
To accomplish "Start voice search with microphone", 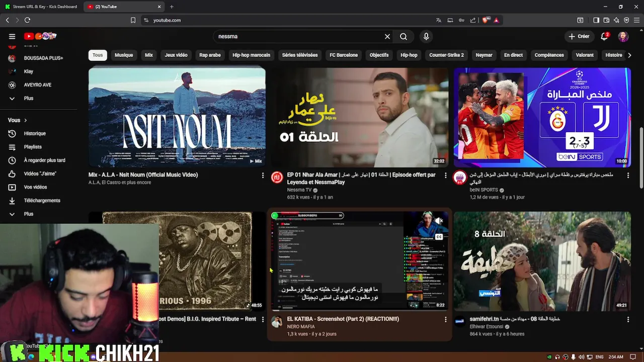I will click(426, 36).
